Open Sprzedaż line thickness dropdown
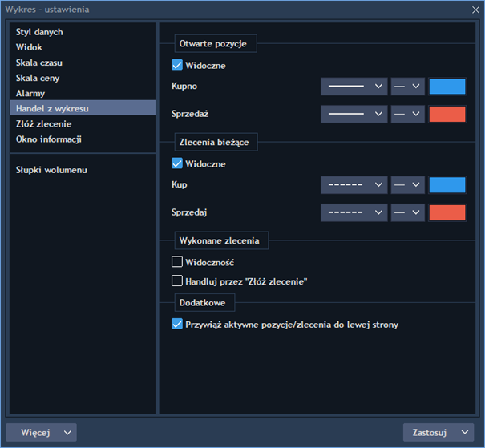The height and width of the screenshot is (448, 485). tap(407, 114)
